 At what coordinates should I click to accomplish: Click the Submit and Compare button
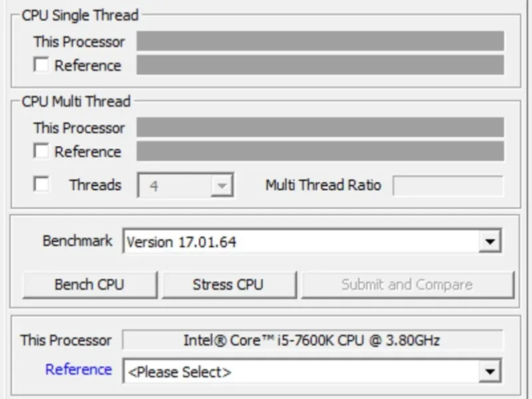[408, 285]
